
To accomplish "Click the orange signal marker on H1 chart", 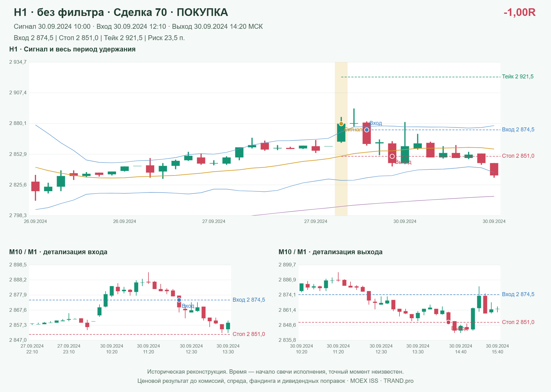I will [341, 124].
